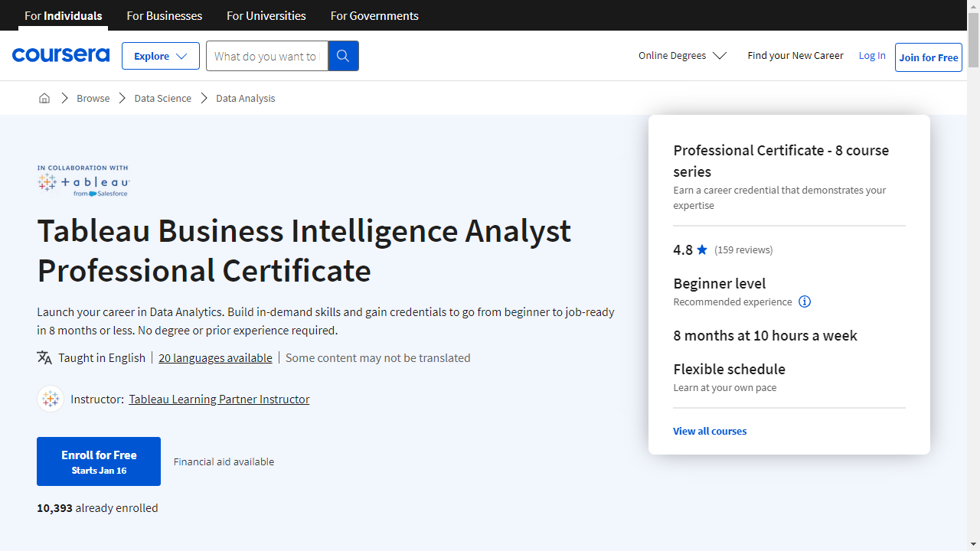Expand the Explore dropdown
The width and height of the screenshot is (980, 551).
coord(161,56)
